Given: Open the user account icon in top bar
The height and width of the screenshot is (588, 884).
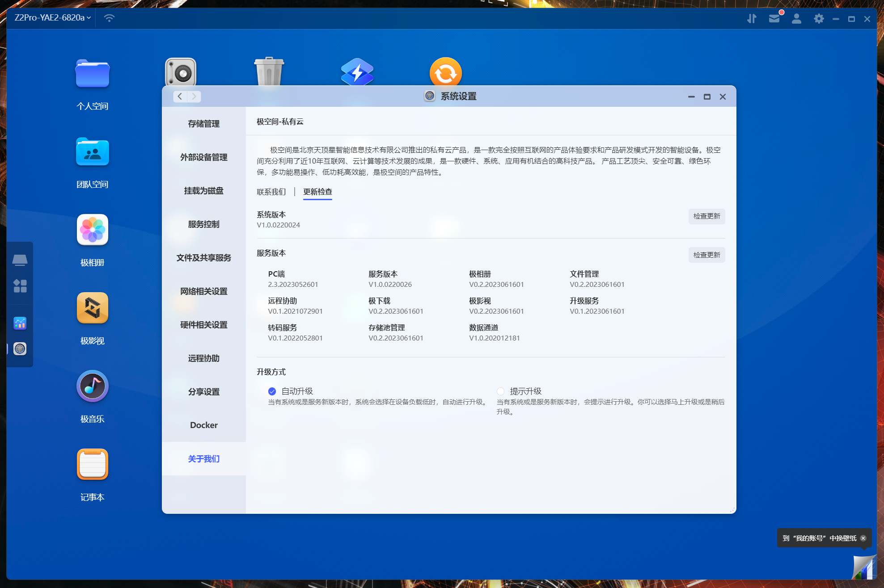Looking at the screenshot, I should point(796,18).
